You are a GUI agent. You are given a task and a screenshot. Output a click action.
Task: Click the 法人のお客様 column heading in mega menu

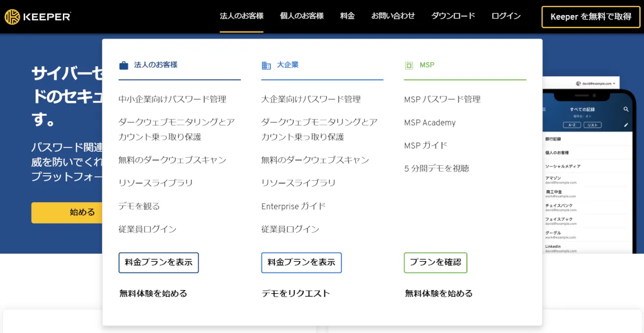156,65
